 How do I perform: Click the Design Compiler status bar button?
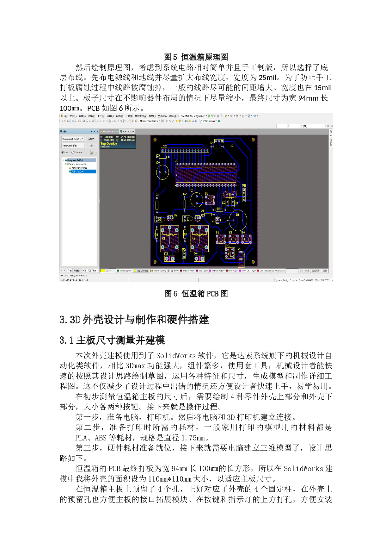click(x=290, y=280)
